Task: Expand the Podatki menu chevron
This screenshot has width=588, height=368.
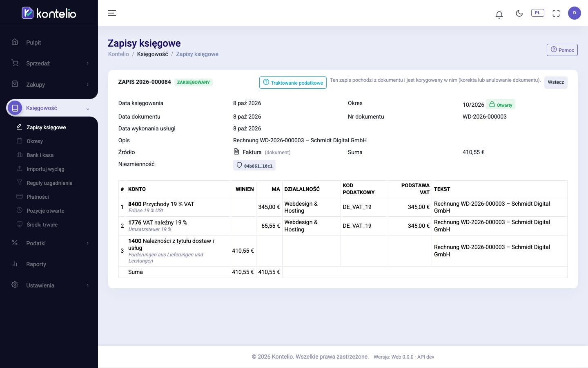Action: click(87, 243)
